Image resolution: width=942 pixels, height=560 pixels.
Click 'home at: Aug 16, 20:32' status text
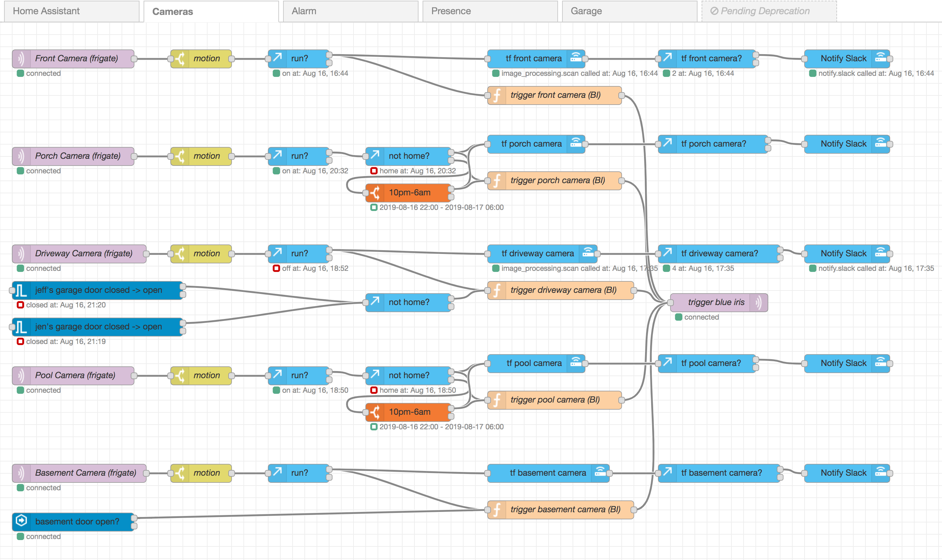(418, 171)
